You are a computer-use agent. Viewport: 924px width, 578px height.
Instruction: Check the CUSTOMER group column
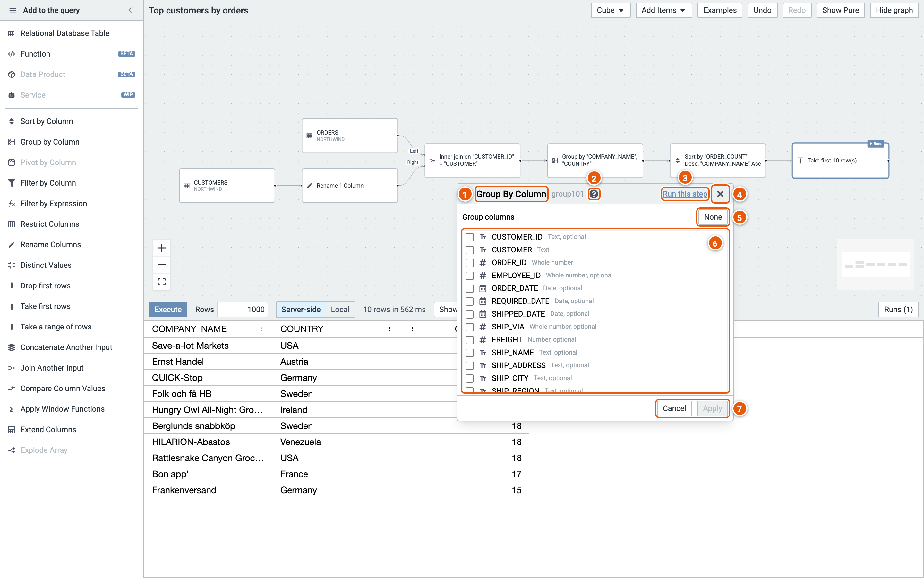coord(470,250)
